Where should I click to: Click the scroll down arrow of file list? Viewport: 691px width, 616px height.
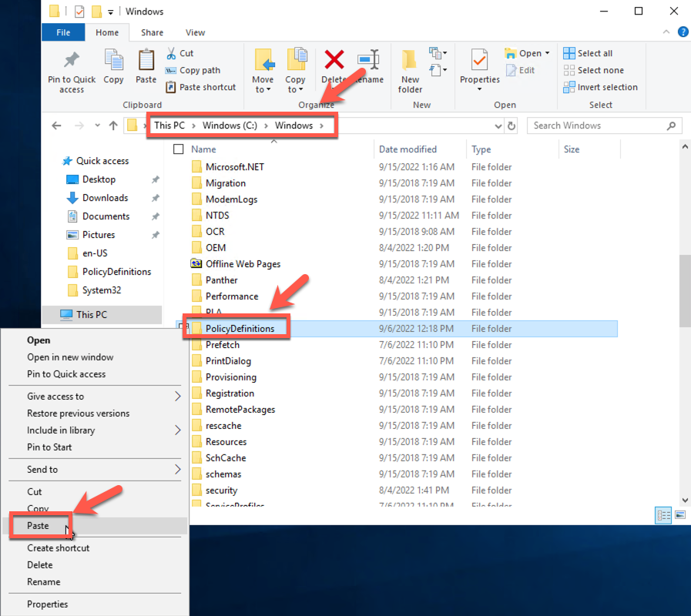tap(685, 500)
